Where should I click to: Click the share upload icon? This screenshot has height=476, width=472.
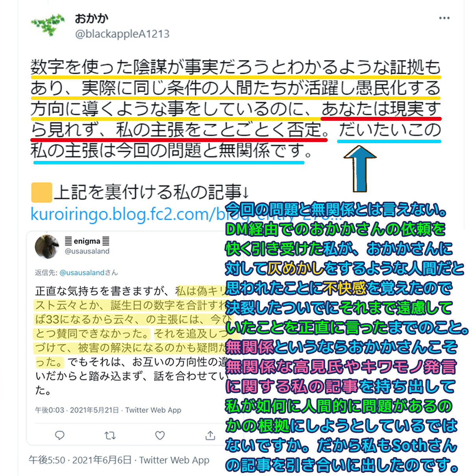click(x=210, y=435)
